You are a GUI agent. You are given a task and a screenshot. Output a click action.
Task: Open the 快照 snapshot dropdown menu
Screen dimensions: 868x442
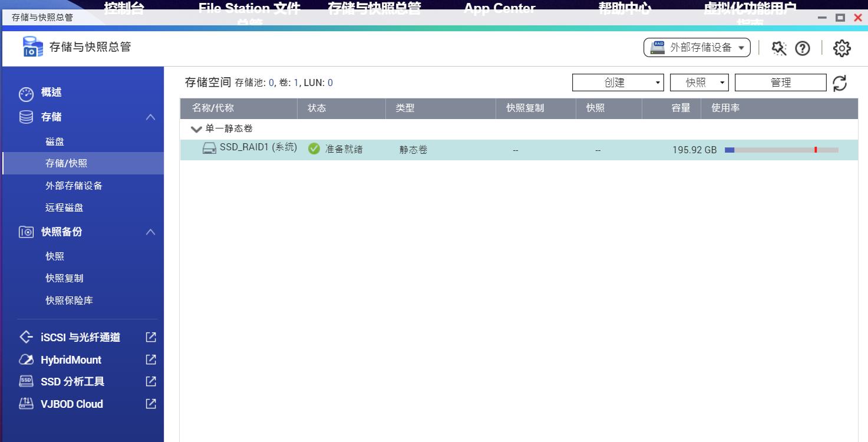pyautogui.click(x=699, y=83)
